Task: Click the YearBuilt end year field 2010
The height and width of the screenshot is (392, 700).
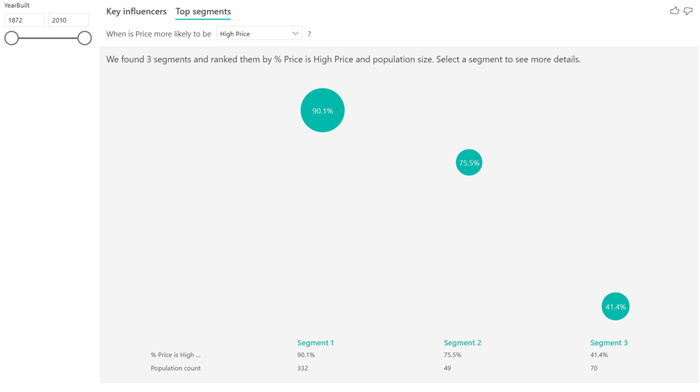Action: tap(68, 20)
